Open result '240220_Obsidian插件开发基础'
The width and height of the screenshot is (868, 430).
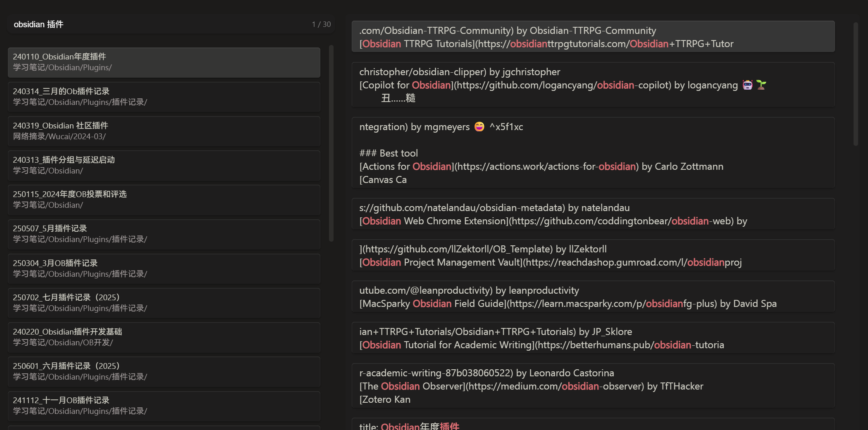[164, 337]
